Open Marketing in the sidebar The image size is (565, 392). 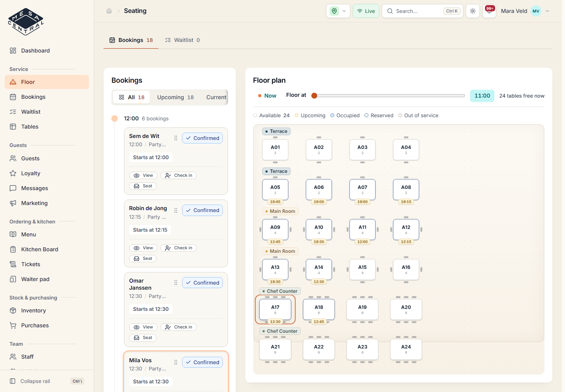click(x=47, y=203)
